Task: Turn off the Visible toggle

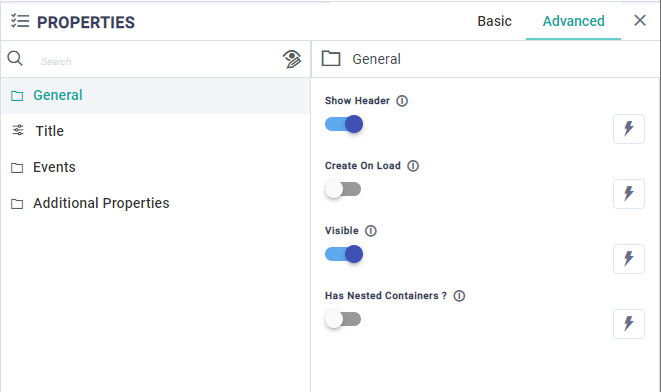Action: 344,254
